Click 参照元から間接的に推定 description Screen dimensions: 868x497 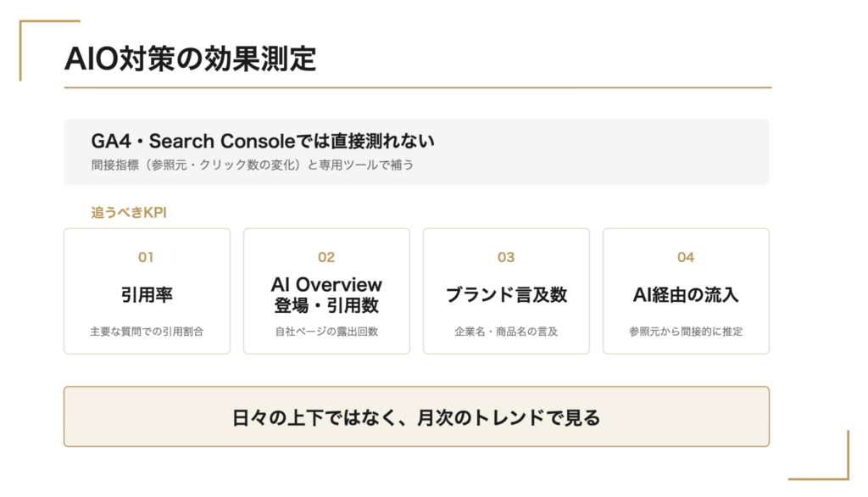(686, 332)
